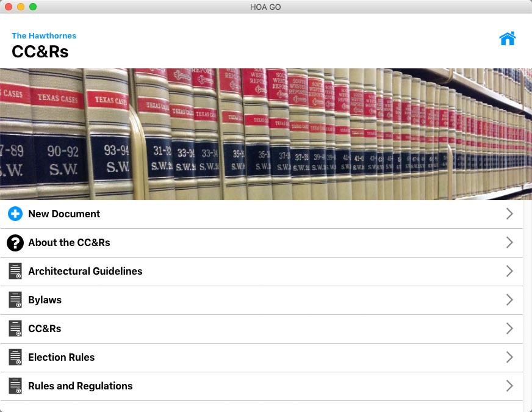
Task: Open the About the CC&Rs chevron
Action: click(509, 242)
